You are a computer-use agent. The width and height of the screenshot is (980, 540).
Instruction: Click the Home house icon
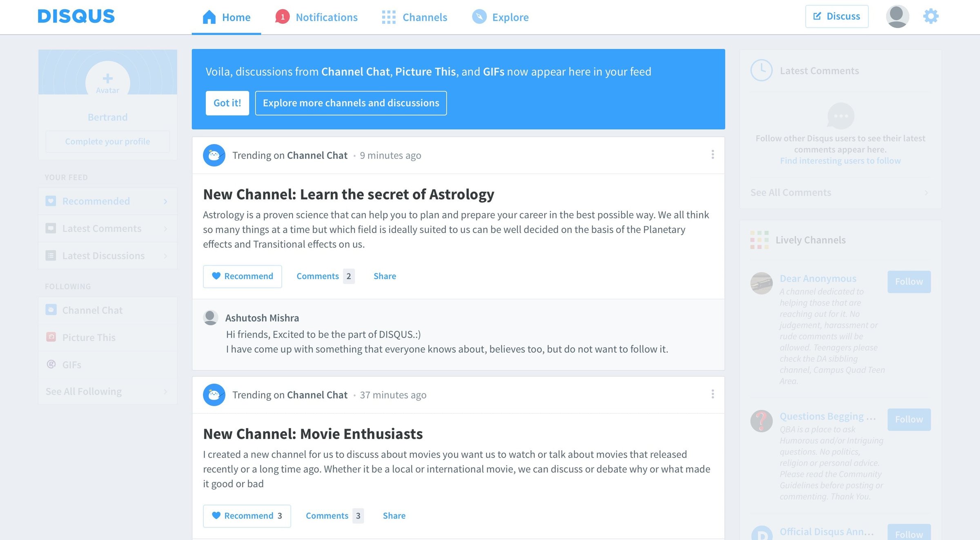[209, 17]
